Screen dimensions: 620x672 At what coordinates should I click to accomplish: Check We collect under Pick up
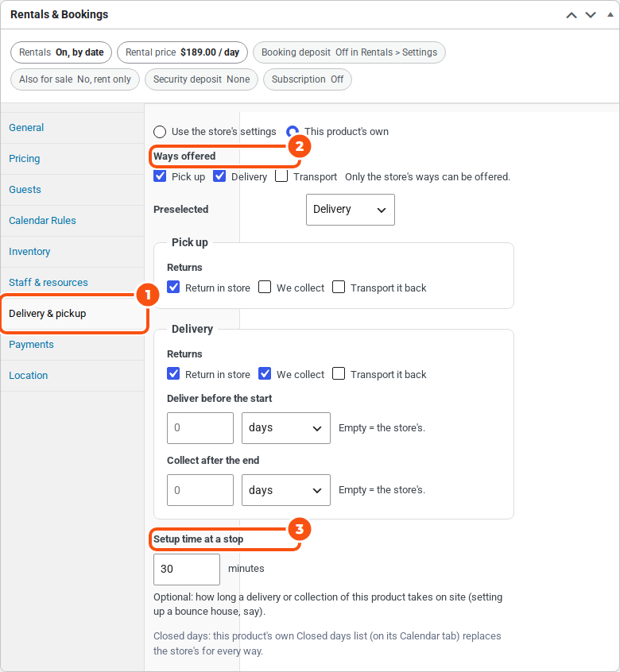pyautogui.click(x=265, y=287)
